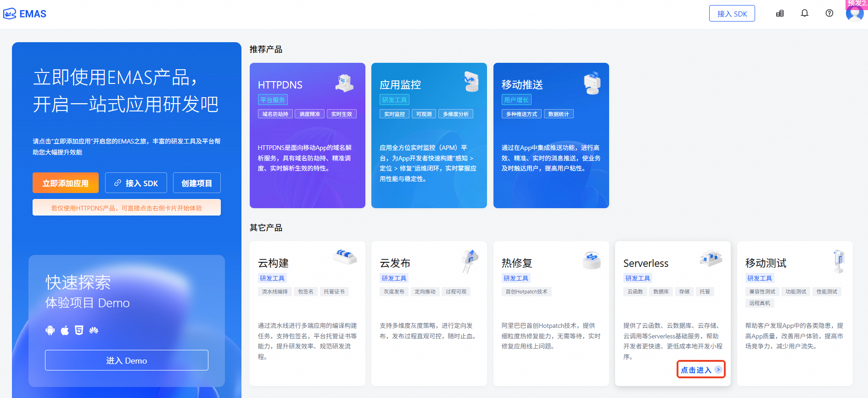Image resolution: width=868 pixels, height=398 pixels.
Task: Open the user avatar menu
Action: (x=855, y=12)
